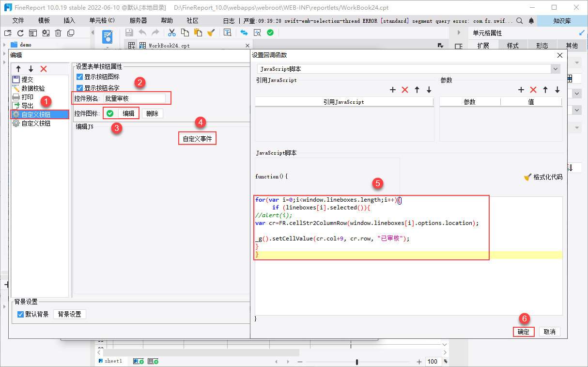588x367 pixels.
Task: Open the JavaScript脚本 type dropdown
Action: (x=555, y=69)
